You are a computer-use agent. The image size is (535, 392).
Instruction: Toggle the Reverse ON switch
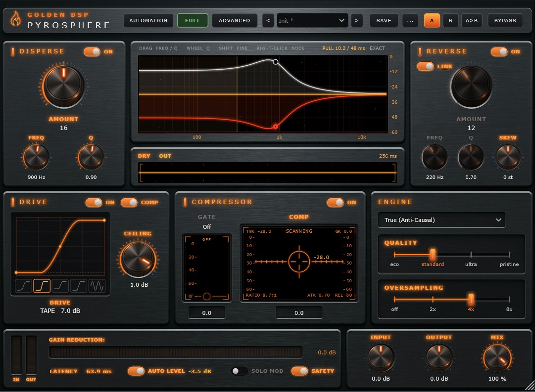tap(499, 51)
